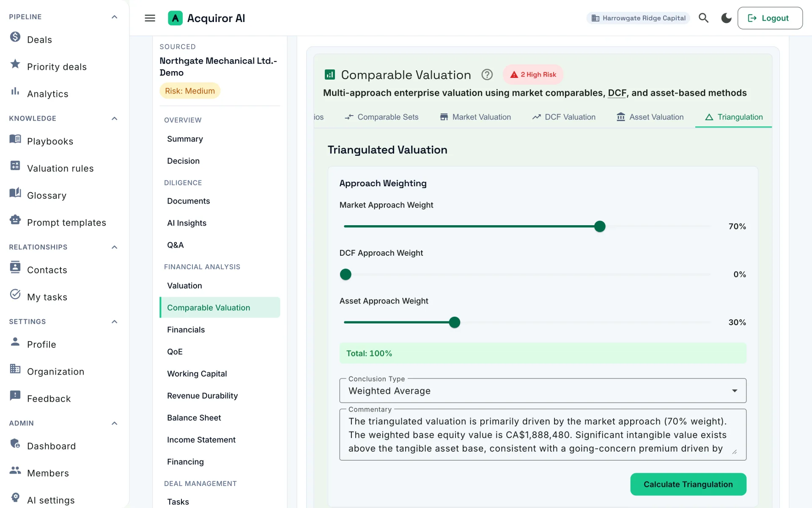Click the search magnifier icon
The width and height of the screenshot is (812, 508).
tap(703, 18)
